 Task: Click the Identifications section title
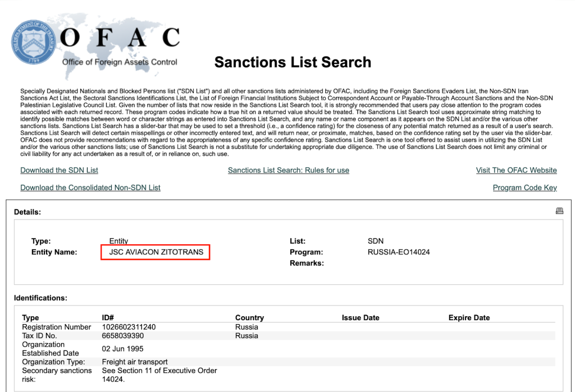pyautogui.click(x=40, y=298)
